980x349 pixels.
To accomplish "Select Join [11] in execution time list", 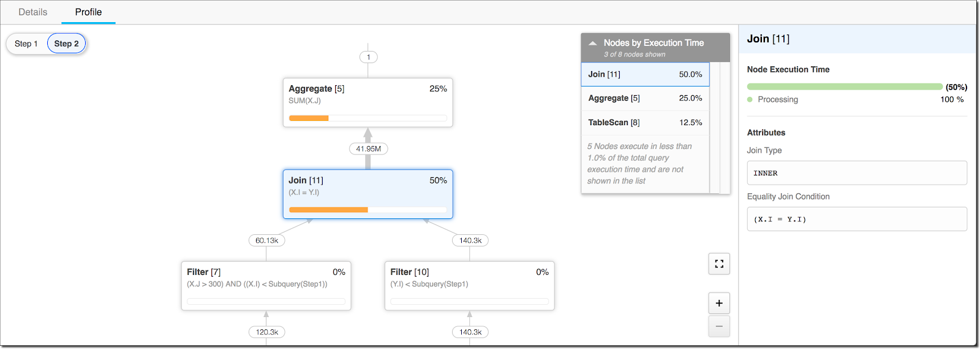I will click(x=645, y=74).
